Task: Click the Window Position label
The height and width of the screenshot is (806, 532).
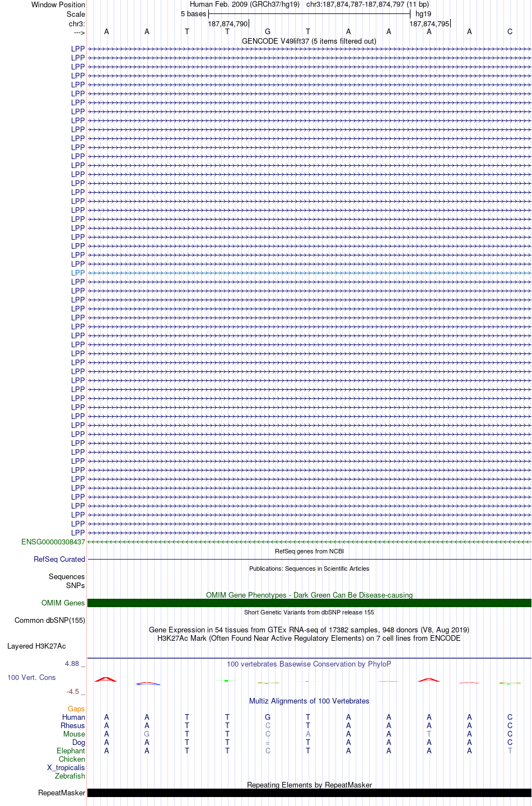Action: click(58, 4)
